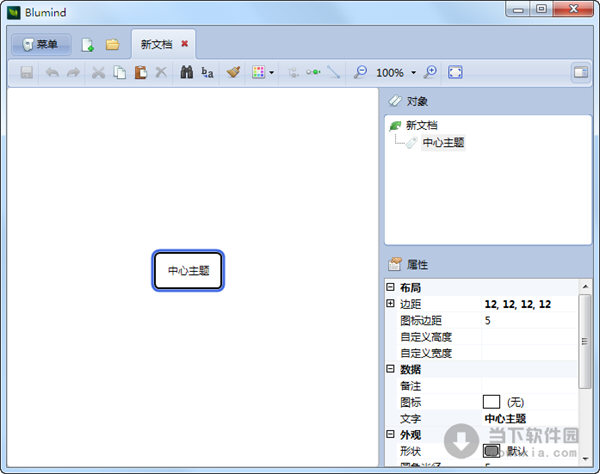Paste with the clipboard icon
600x474 pixels.
tap(141, 72)
